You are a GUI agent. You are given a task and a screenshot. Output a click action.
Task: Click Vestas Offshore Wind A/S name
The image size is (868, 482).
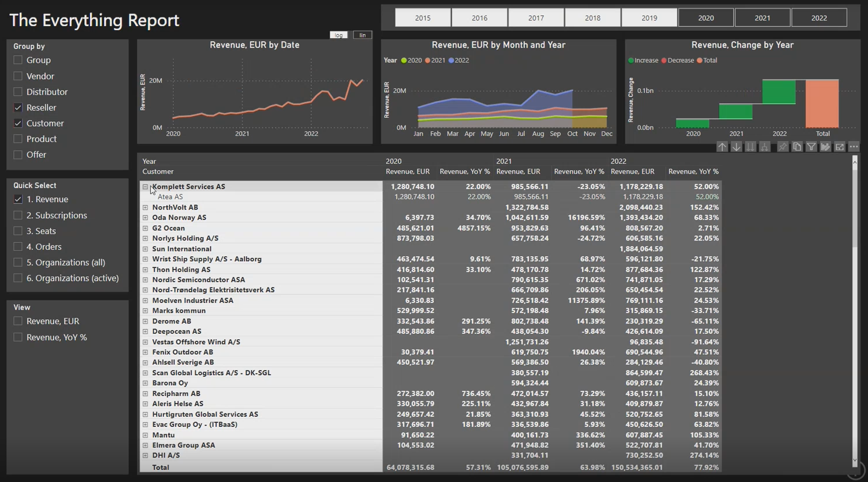[x=196, y=342]
